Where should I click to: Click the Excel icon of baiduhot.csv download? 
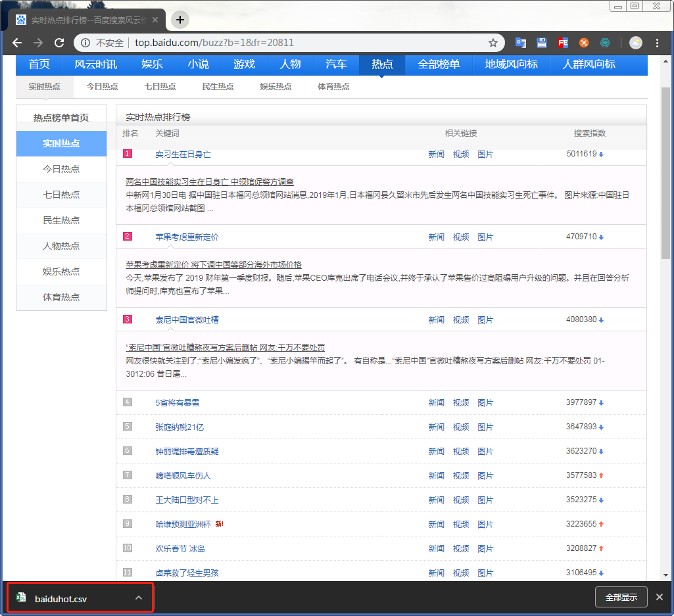click(20, 598)
